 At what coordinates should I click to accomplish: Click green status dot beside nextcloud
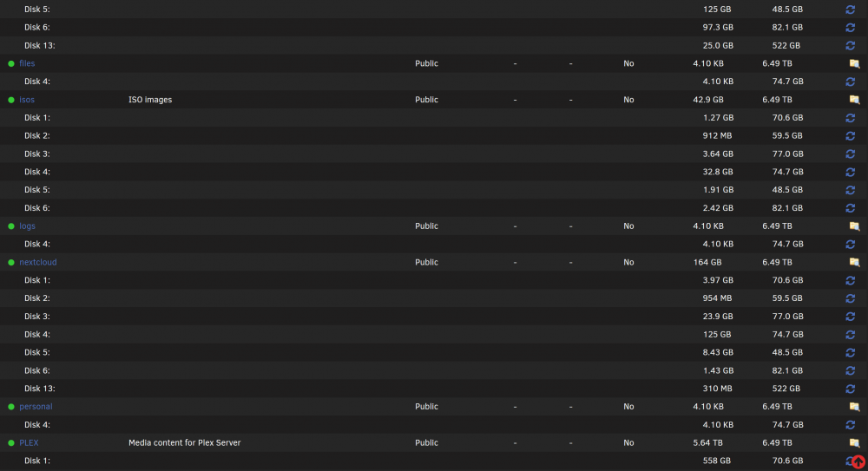tap(11, 262)
